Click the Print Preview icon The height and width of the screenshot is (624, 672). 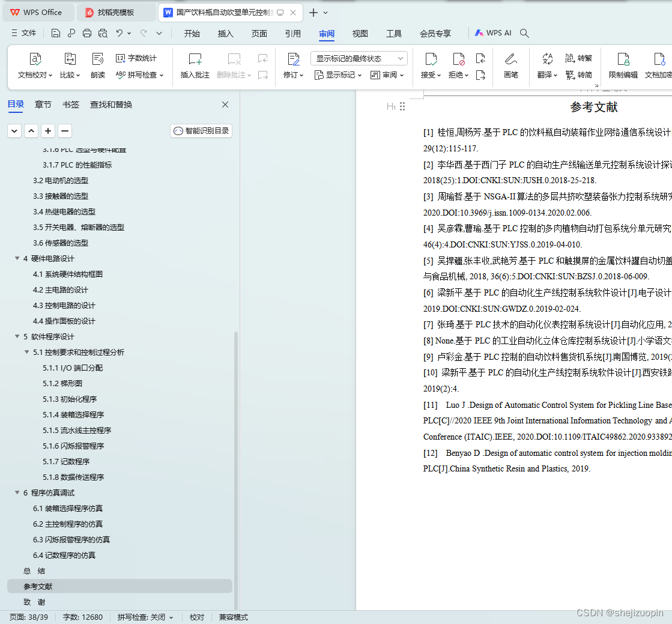(x=103, y=33)
